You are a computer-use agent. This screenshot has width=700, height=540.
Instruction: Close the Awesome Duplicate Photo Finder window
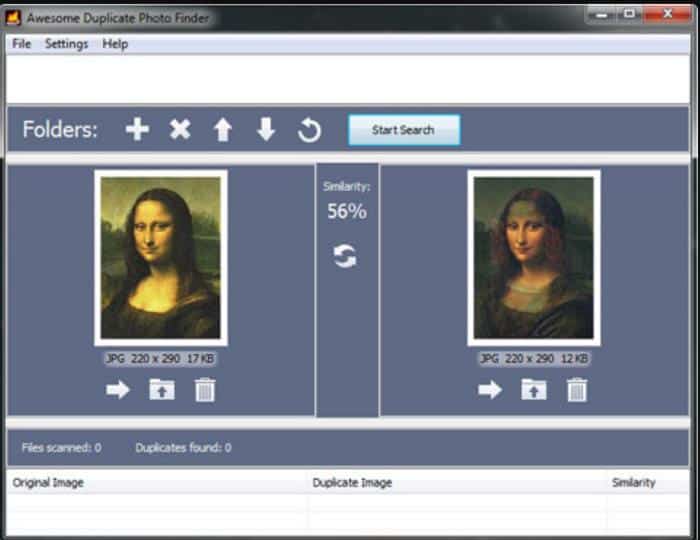(x=668, y=14)
